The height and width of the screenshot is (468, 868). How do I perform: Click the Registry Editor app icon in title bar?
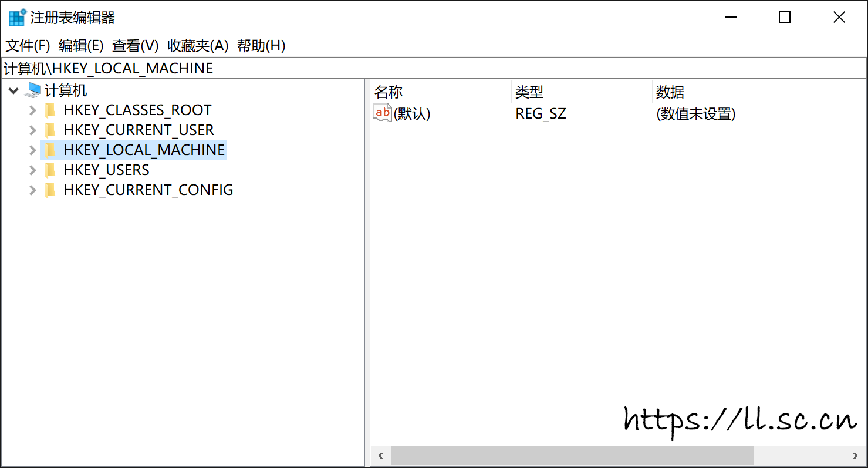click(16, 18)
